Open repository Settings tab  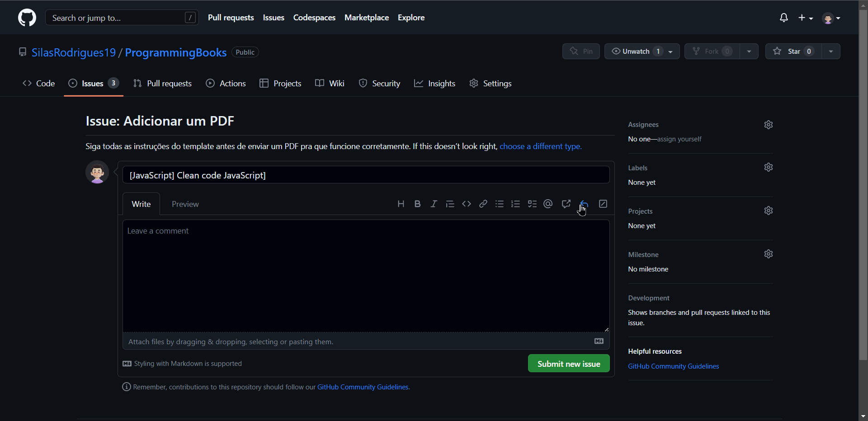point(491,84)
